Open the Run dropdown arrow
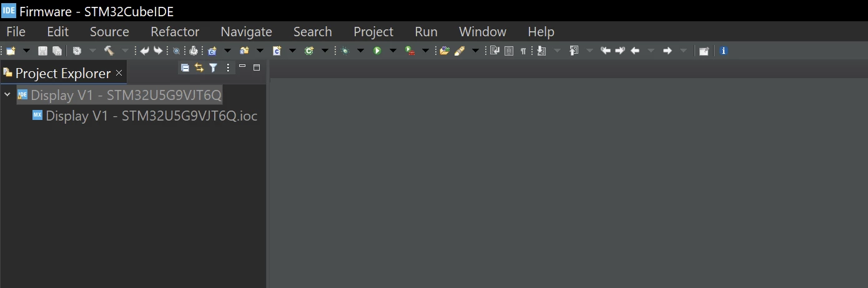This screenshot has width=868, height=288. [x=393, y=51]
